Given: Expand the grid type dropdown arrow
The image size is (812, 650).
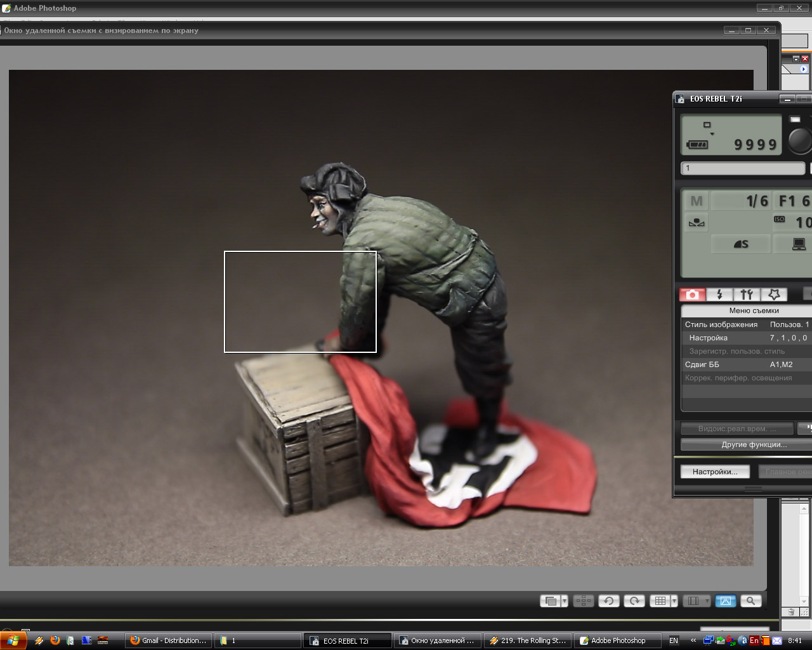Looking at the screenshot, I should pos(674,600).
